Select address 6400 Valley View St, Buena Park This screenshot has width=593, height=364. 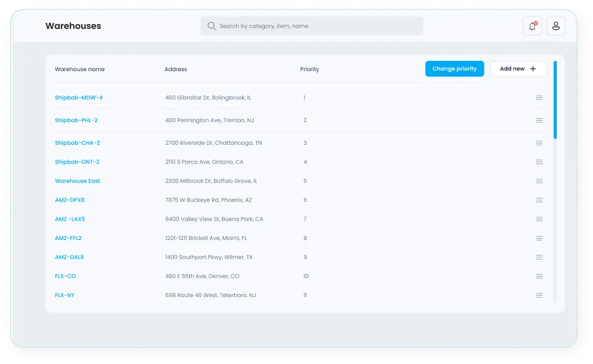209,219
